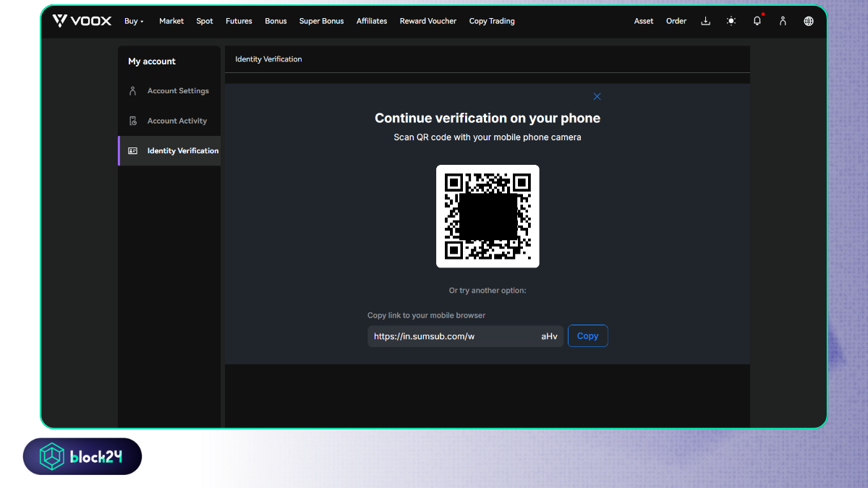Click 'Continue verification on your phone' title
The width and height of the screenshot is (868, 488).
[488, 118]
